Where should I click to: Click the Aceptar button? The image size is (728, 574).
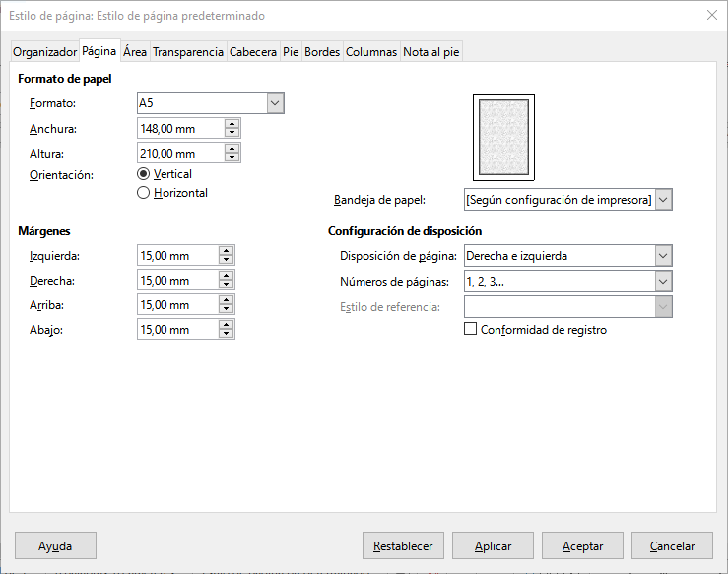[x=582, y=545]
